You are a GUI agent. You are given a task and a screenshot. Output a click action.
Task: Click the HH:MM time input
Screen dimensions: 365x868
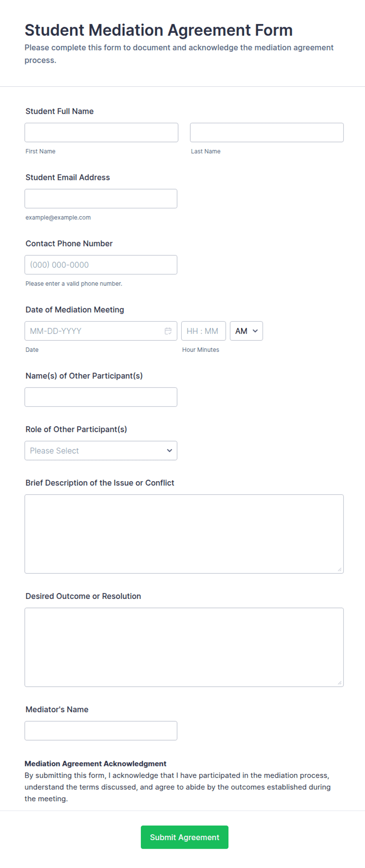coord(203,331)
